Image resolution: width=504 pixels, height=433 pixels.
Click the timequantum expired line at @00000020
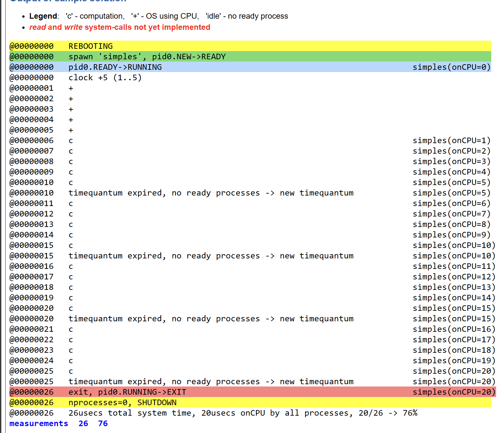(211, 319)
